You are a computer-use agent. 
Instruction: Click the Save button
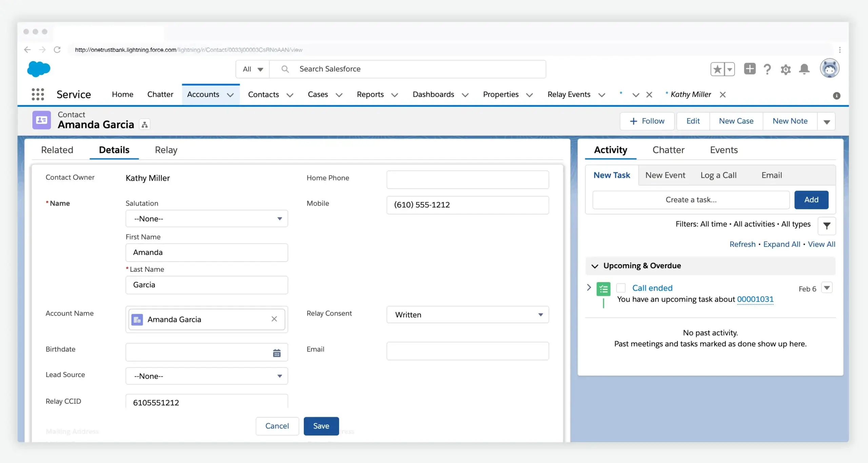click(321, 426)
